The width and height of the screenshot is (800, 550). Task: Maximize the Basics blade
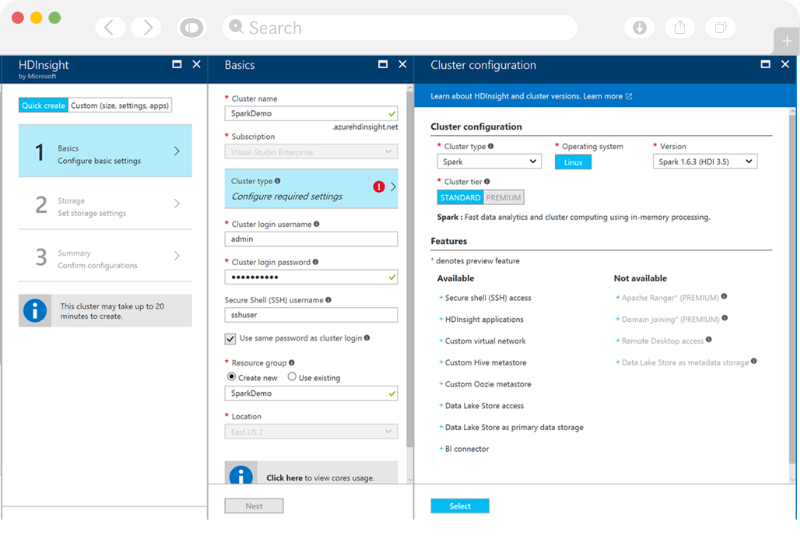pyautogui.click(x=383, y=64)
